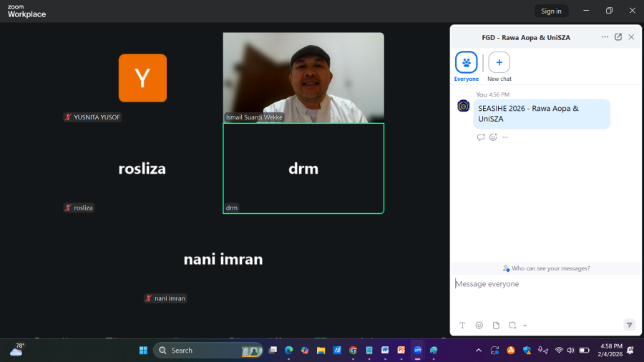Open the chat panel more options menu
The image size is (644, 362).
605,37
